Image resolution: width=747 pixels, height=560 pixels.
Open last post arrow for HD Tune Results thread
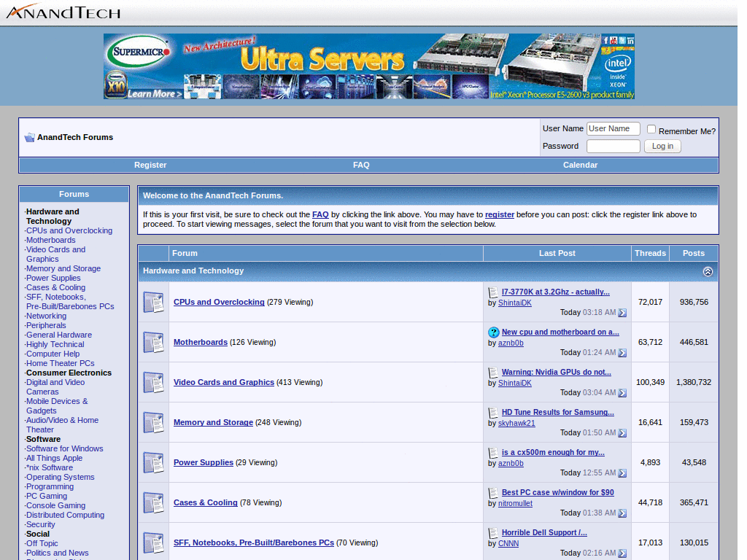click(x=622, y=432)
